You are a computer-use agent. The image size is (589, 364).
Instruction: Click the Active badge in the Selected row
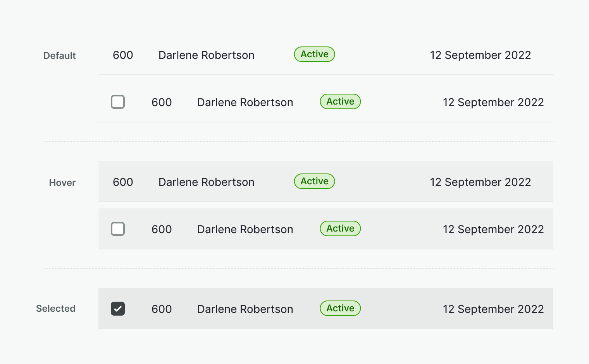pos(340,308)
